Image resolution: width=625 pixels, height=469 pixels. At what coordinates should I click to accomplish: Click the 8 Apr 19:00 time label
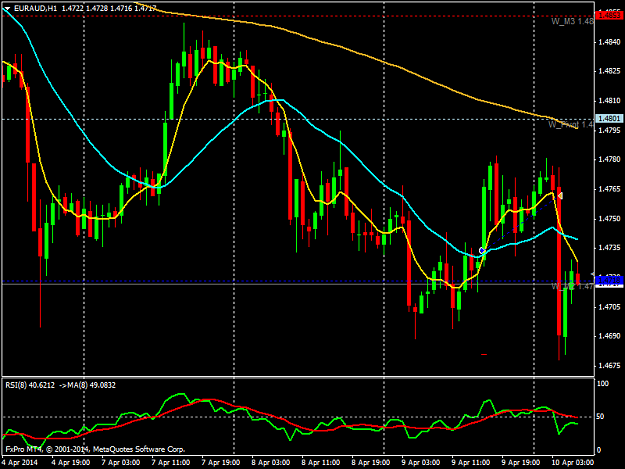click(x=371, y=463)
